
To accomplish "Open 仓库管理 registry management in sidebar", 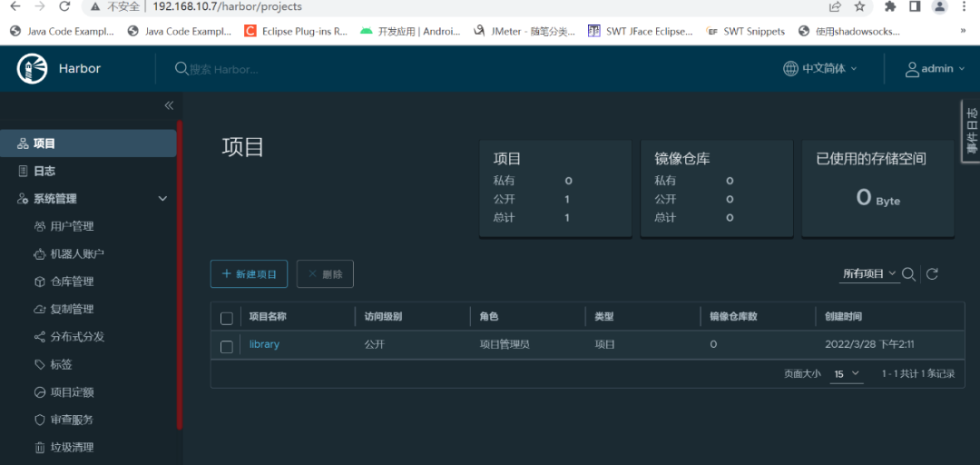I will point(72,282).
